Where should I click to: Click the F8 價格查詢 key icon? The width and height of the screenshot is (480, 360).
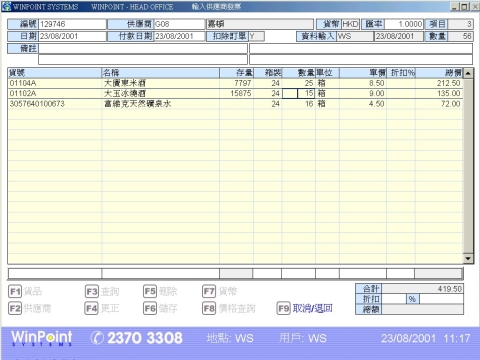coord(209,308)
